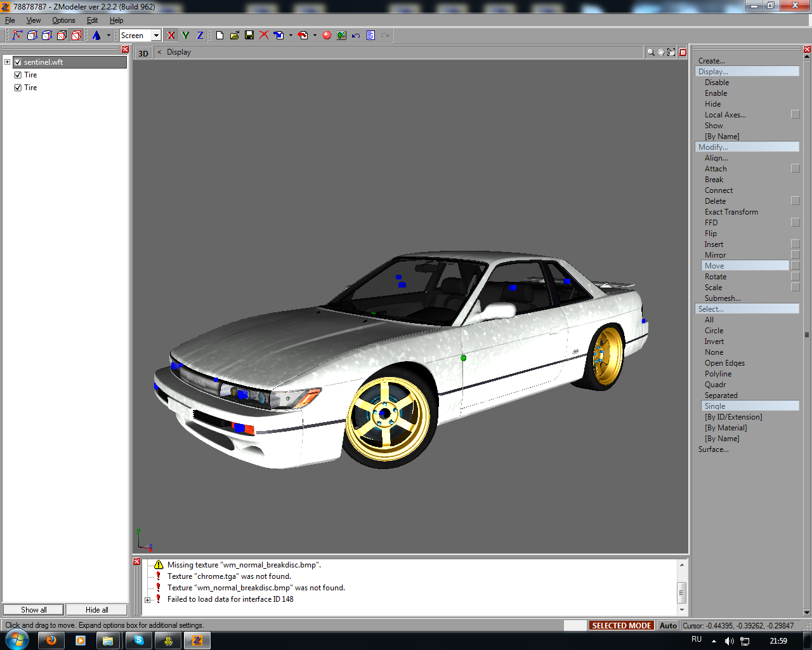Click the blue undo arrow icon

click(x=356, y=36)
